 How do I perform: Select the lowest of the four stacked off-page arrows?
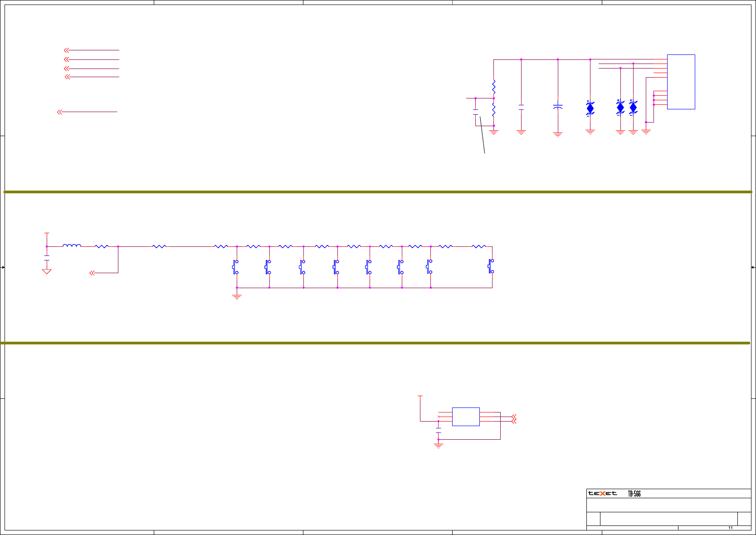click(x=68, y=77)
